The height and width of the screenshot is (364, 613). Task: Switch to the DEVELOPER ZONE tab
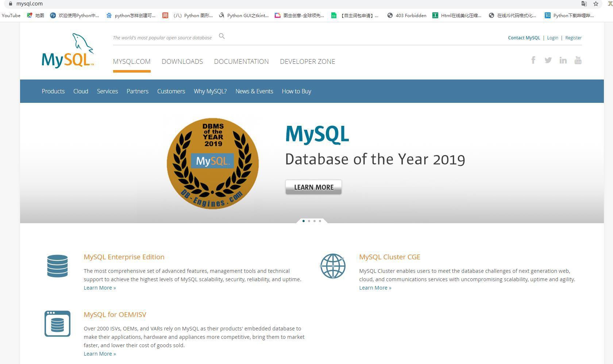point(308,61)
